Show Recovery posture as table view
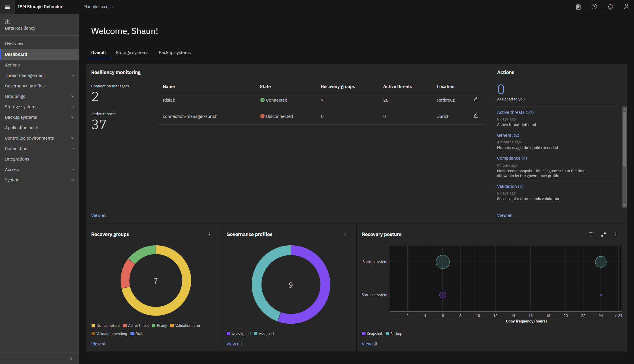 pyautogui.click(x=591, y=235)
